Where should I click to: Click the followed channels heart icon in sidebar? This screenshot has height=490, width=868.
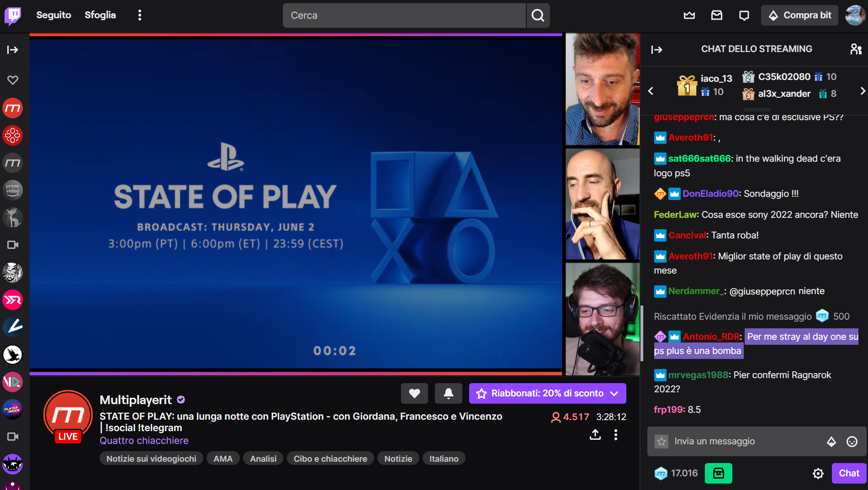(13, 80)
